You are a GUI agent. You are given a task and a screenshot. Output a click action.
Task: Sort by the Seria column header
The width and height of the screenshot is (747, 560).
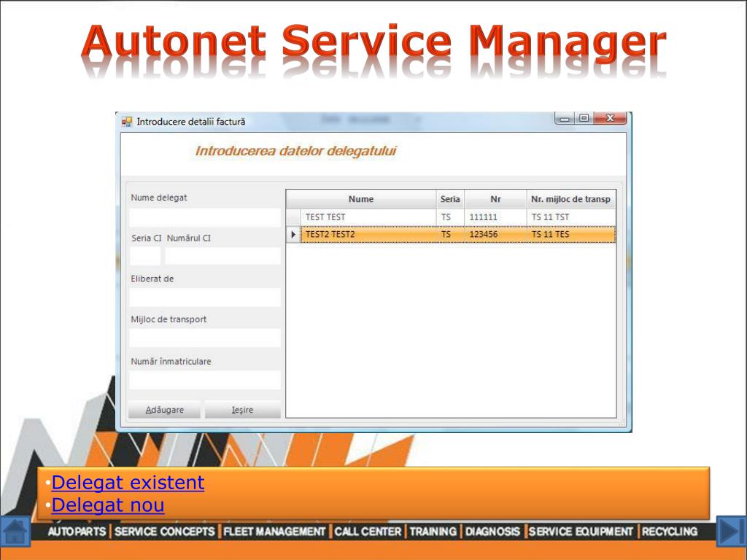[x=449, y=199]
